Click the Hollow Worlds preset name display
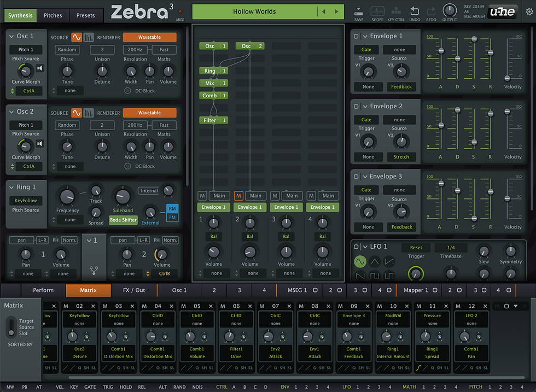The height and width of the screenshot is (392, 536). (x=254, y=11)
